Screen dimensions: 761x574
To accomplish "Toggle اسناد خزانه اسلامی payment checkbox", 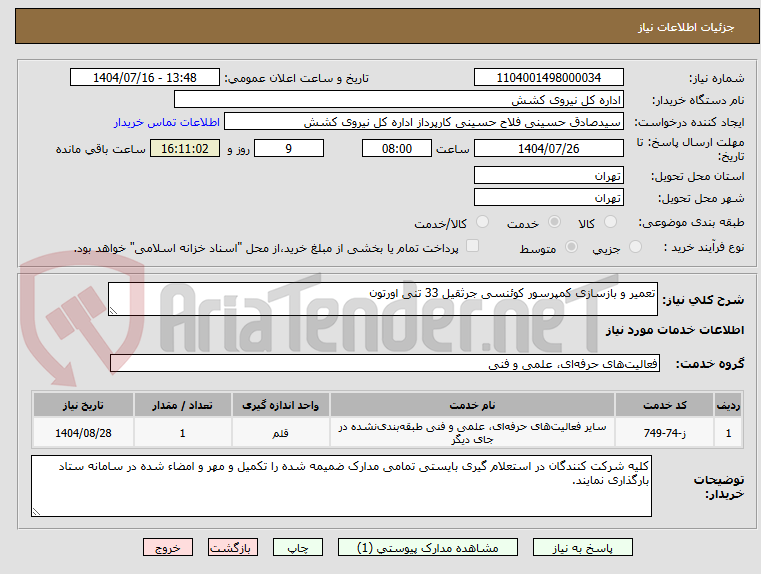I will [472, 246].
